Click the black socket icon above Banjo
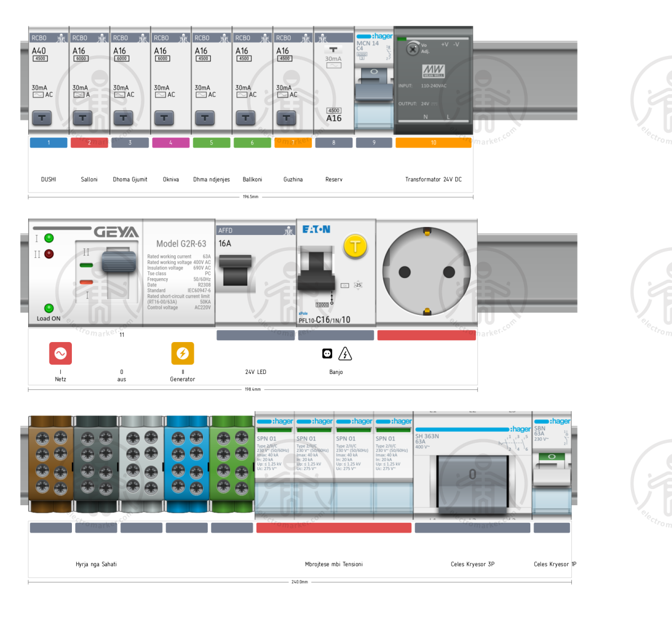The image size is (672, 618). (x=327, y=354)
